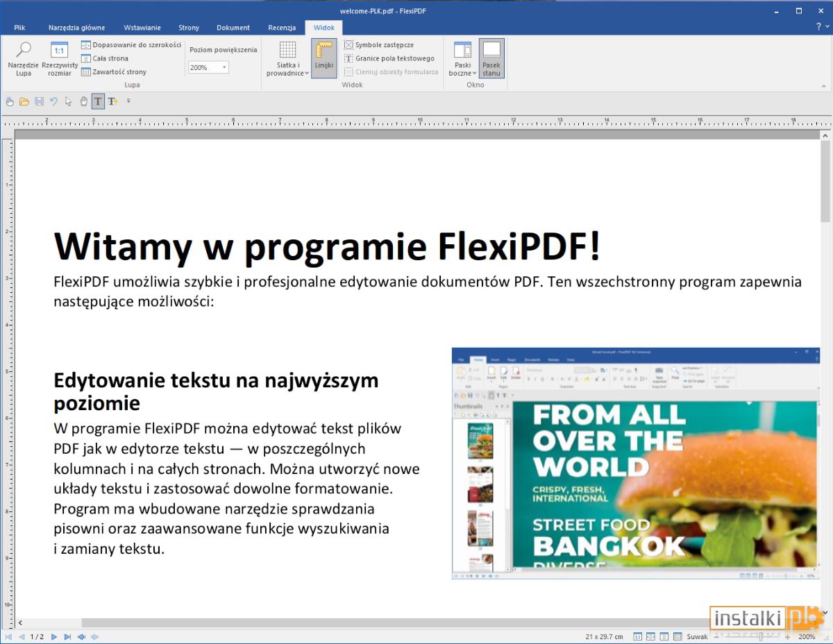The image size is (833, 644).
Task: Click status bar fit width icon
Action: [650, 636]
